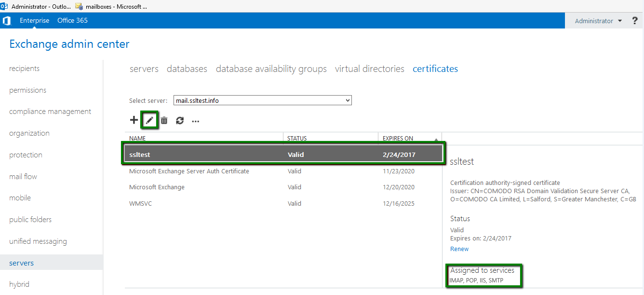Click the refresh icon in toolbar
644x295 pixels.
tap(180, 121)
